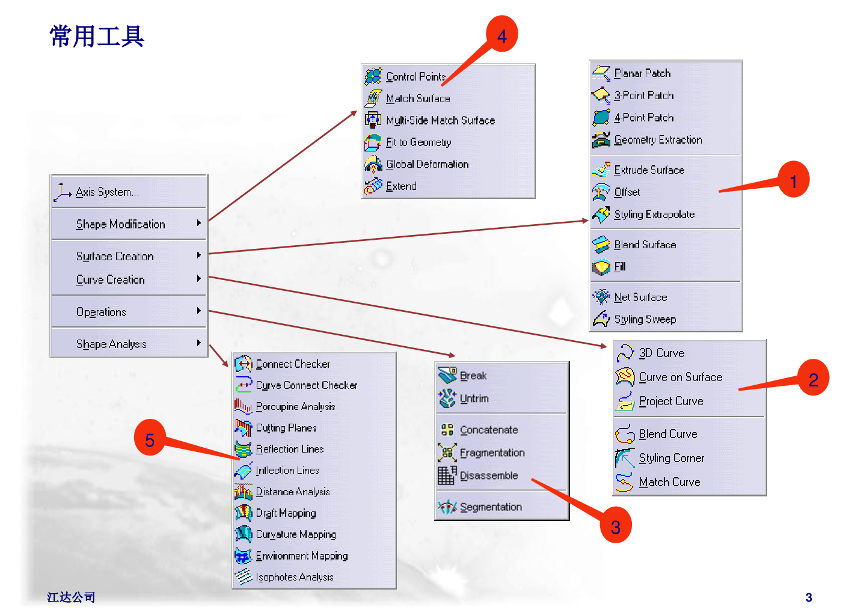
Task: Expand the Shape Modification submenu arrow
Action: coord(199,223)
